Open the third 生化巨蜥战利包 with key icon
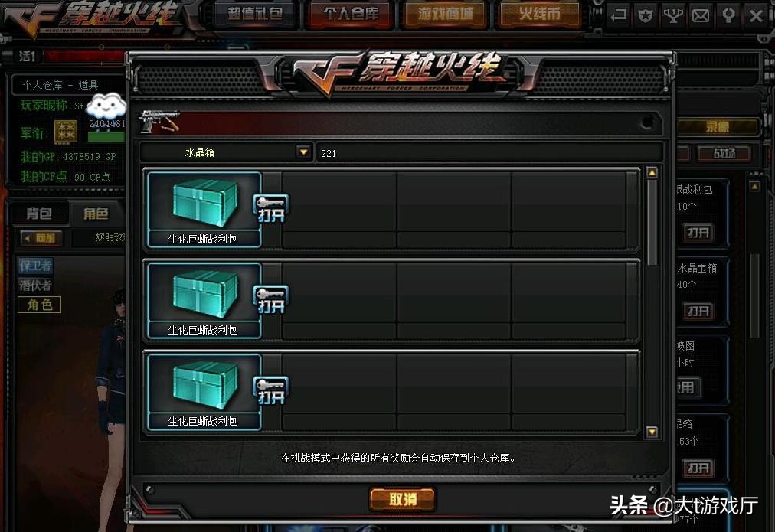775x532 pixels. pyautogui.click(x=271, y=390)
